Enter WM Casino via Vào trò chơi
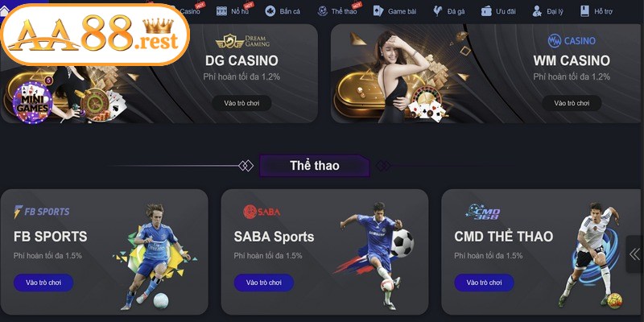 (x=572, y=103)
